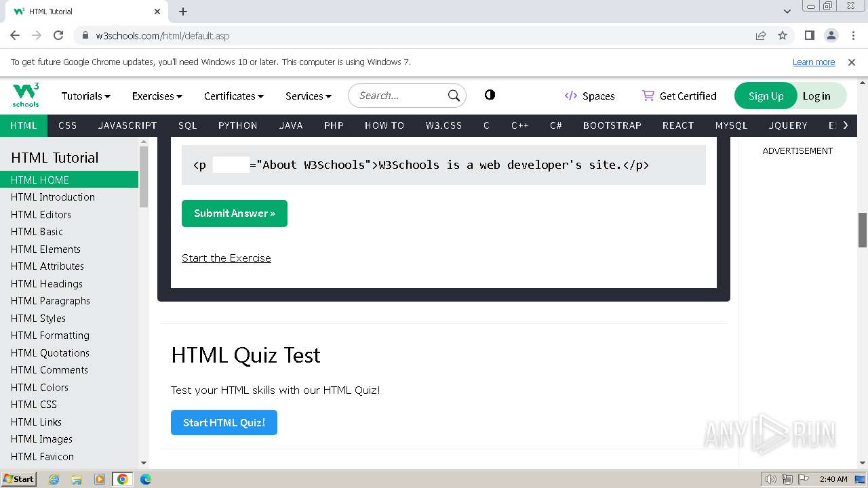Click Start HTML Quiz button
This screenshot has height=488, width=868.
[224, 422]
